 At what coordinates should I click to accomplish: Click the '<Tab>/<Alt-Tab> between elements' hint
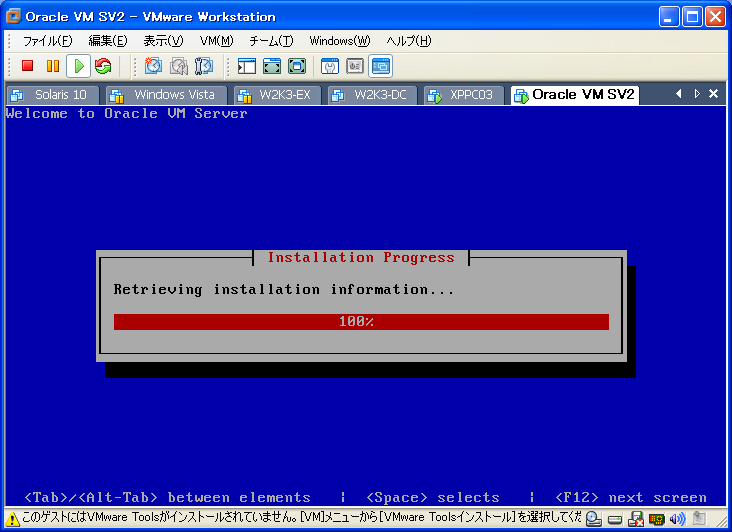tap(167, 497)
